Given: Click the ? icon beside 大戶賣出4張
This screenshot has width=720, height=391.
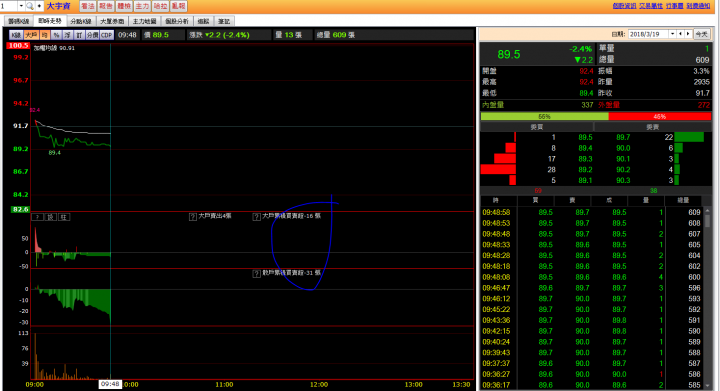Looking at the screenshot, I should 193,217.
